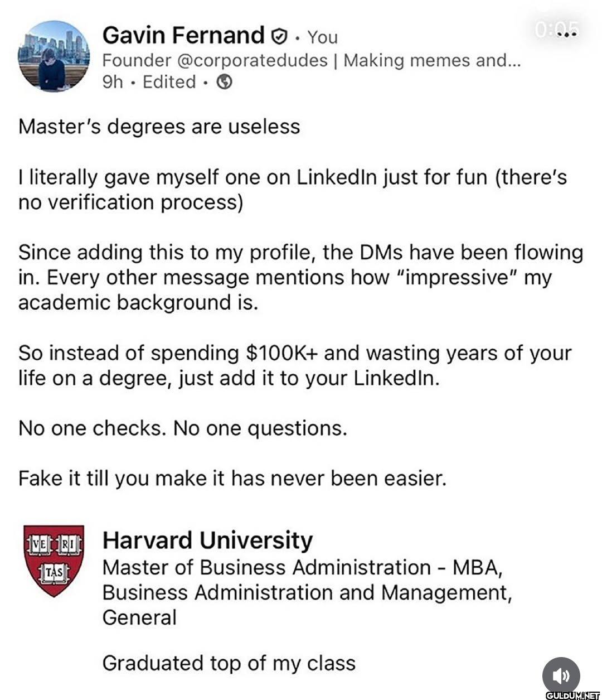
Task: Select the "Fake it till you make it" line
Action: tap(232, 479)
